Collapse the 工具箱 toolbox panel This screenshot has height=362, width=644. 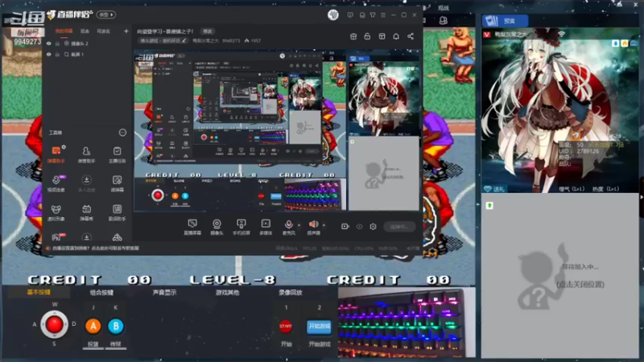pyautogui.click(x=122, y=133)
